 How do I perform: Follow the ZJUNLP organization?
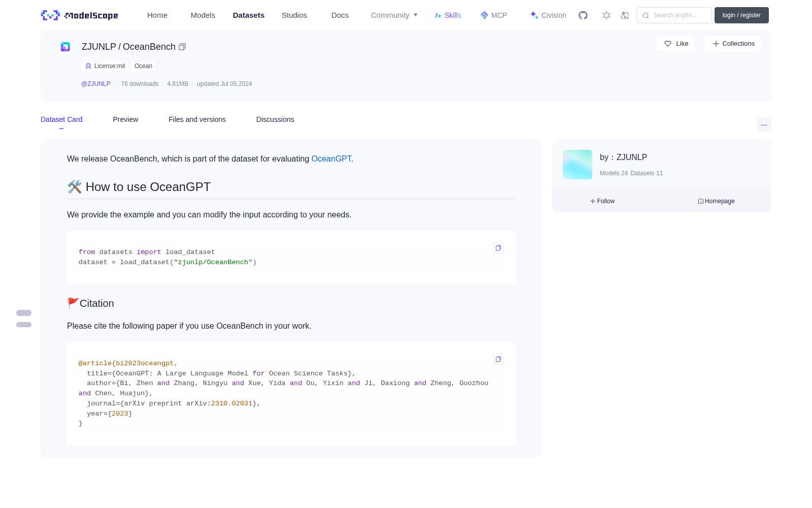click(x=602, y=201)
